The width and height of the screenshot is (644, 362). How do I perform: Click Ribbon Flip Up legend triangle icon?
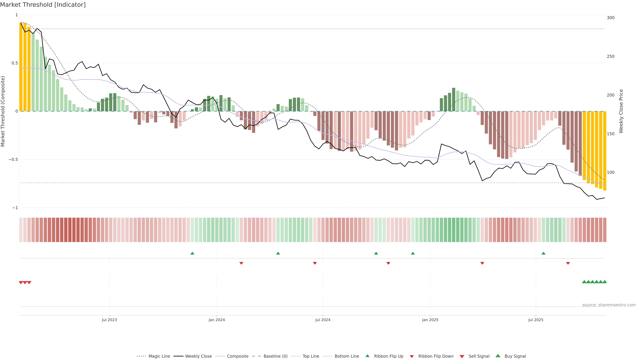coord(367,356)
